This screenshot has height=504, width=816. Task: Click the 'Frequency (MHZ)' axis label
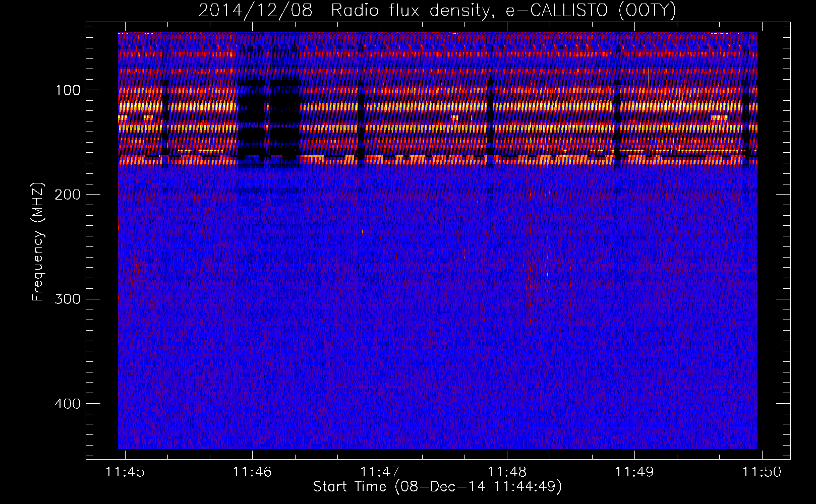(x=38, y=242)
